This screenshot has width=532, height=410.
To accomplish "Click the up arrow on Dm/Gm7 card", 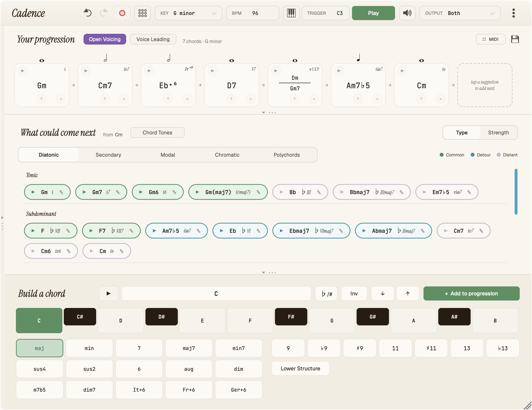I will click(x=295, y=99).
